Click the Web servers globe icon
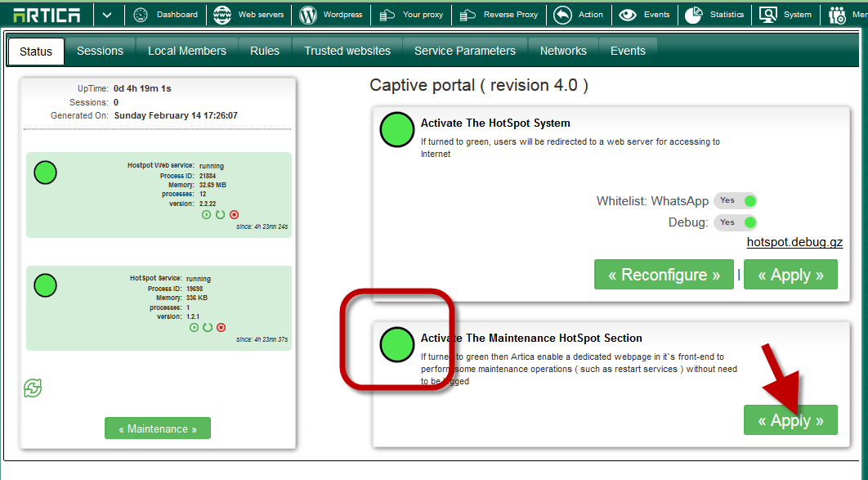Screen dimensions: 868x480 (x=222, y=15)
